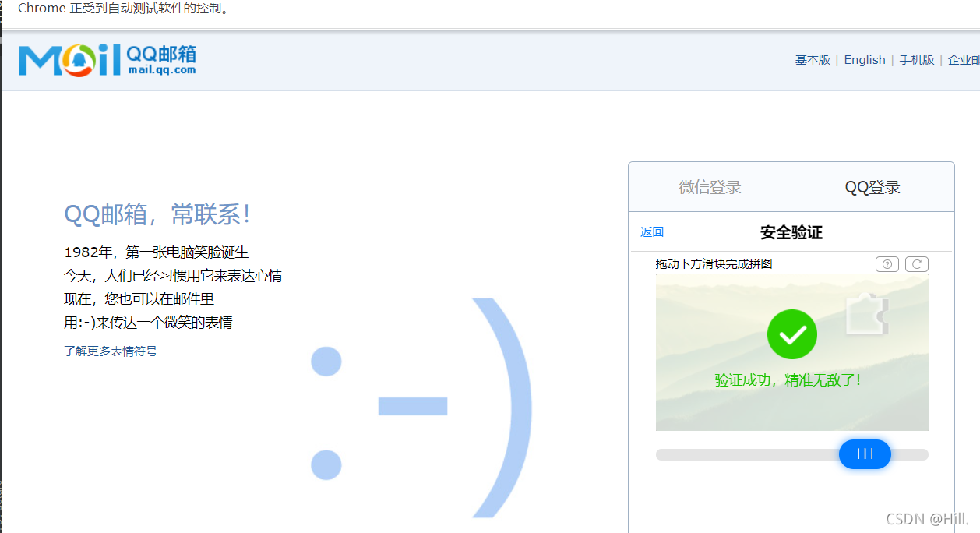The width and height of the screenshot is (980, 533).
Task: Click the green verification success checkmark
Action: point(792,334)
